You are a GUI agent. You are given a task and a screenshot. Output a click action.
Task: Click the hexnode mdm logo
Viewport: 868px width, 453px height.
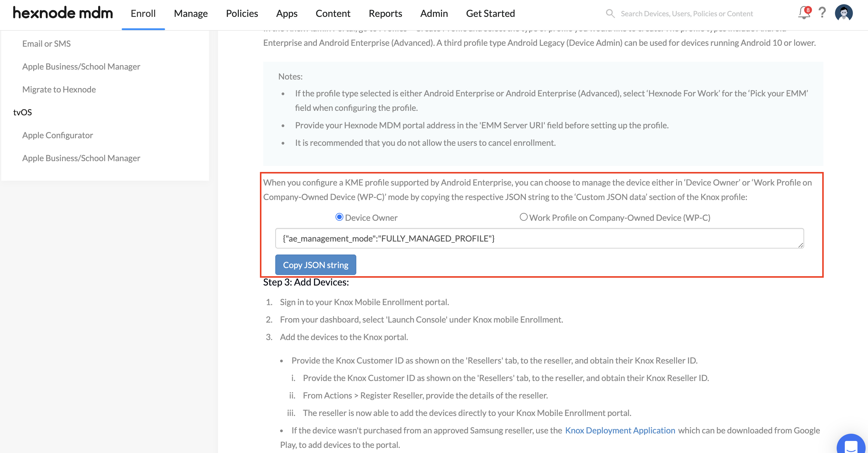click(63, 13)
